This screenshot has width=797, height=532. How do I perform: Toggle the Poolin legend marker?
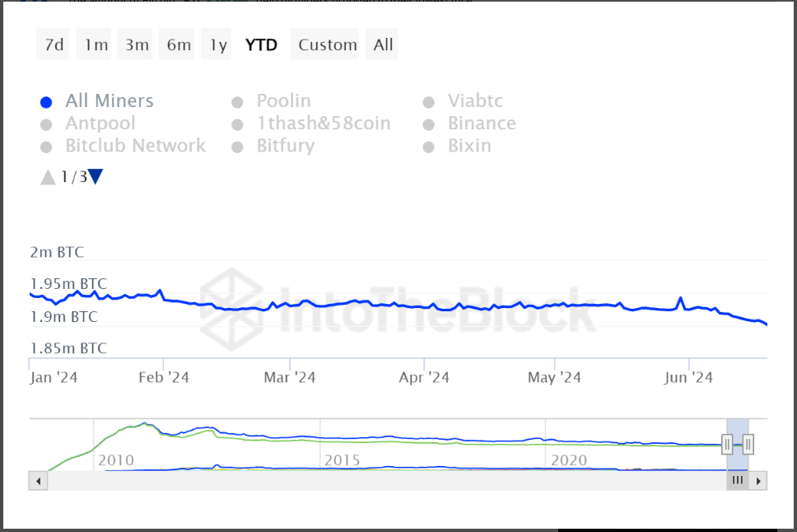click(x=238, y=102)
